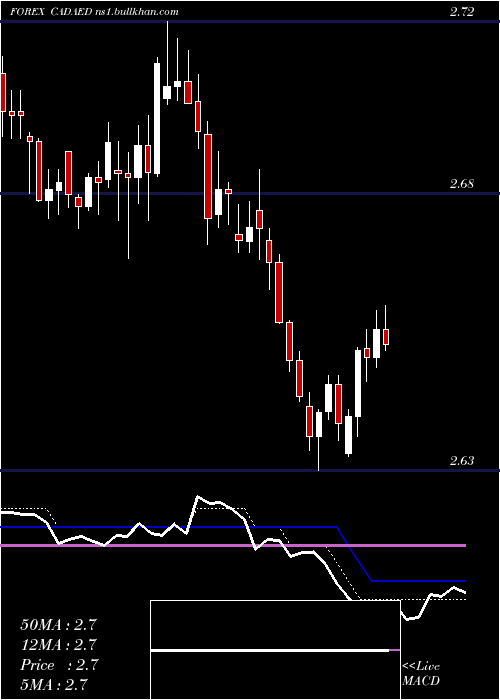The height and width of the screenshot is (700, 500).
Task: Click the 2.72 price level label
Action: click(462, 12)
